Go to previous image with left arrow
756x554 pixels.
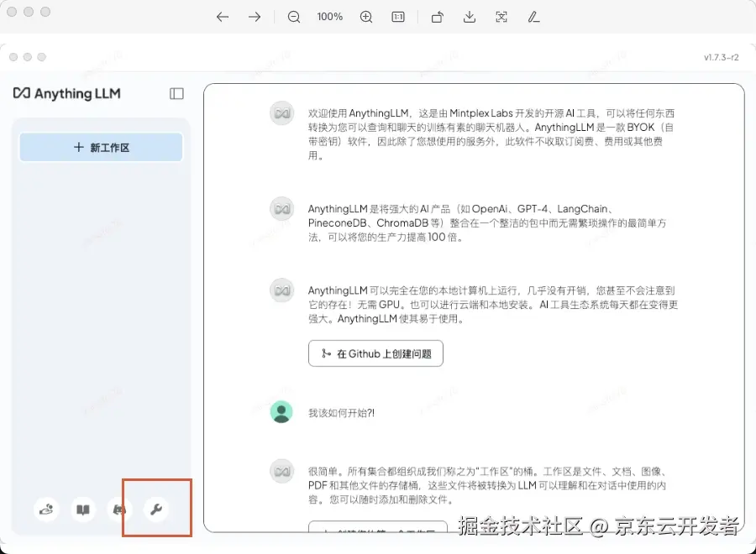[223, 17]
